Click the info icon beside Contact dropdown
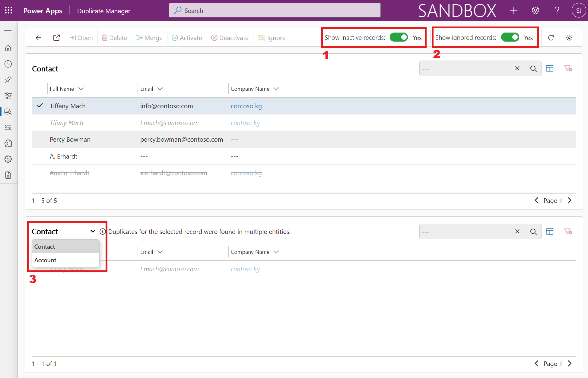 [x=103, y=232]
